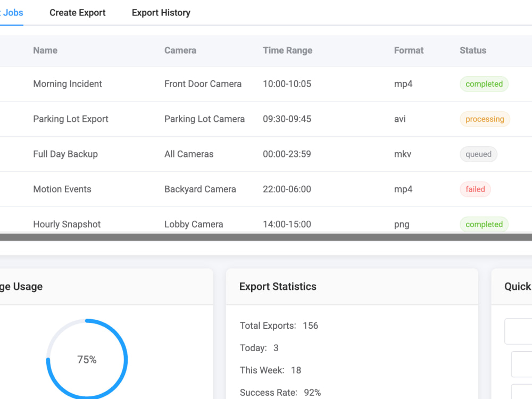Open the Export History tab

pos(161,13)
